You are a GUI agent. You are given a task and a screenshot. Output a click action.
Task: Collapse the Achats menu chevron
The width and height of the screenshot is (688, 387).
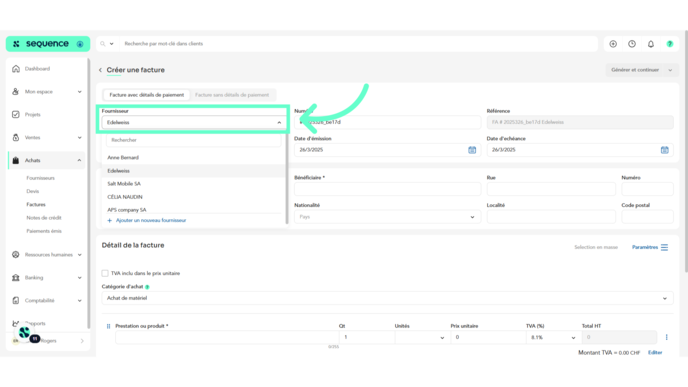coord(79,161)
